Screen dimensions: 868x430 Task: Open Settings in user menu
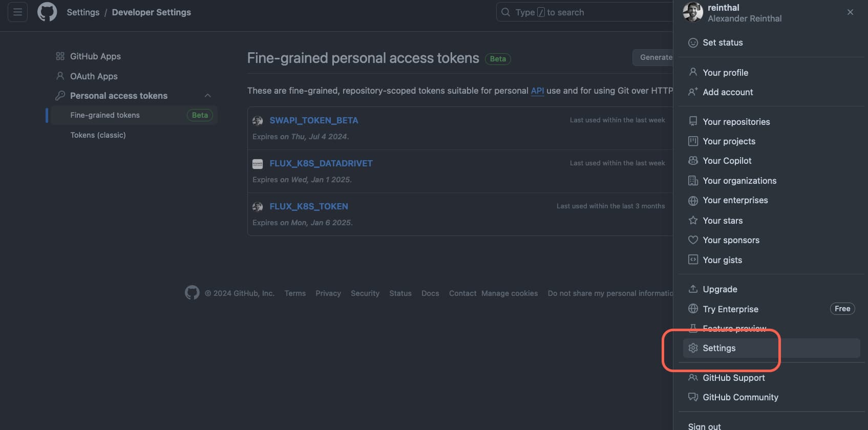click(771, 348)
